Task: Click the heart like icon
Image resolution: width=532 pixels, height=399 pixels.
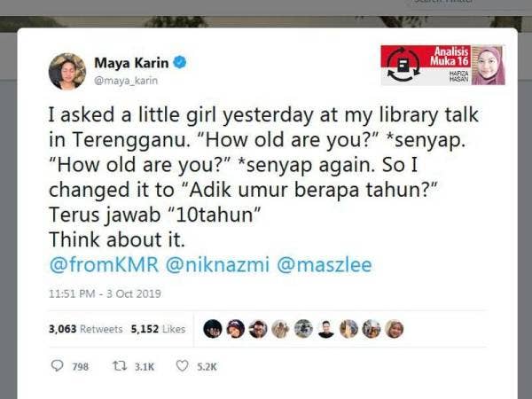Action: click(182, 365)
